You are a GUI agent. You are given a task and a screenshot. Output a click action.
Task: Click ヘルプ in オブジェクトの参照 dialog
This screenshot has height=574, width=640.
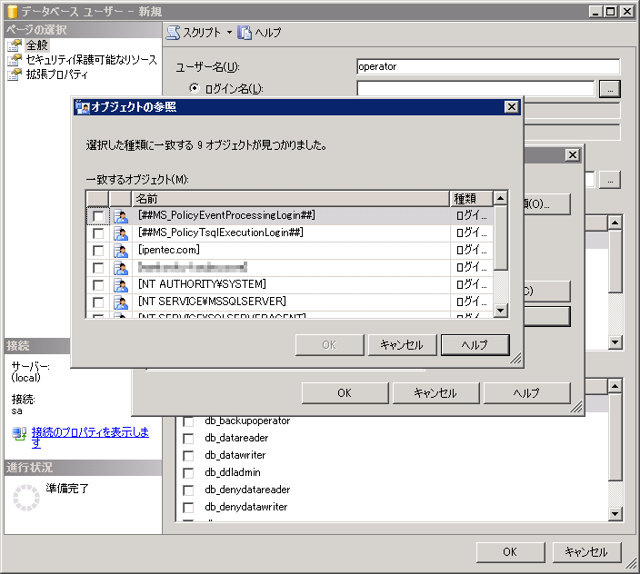pyautogui.click(x=475, y=345)
